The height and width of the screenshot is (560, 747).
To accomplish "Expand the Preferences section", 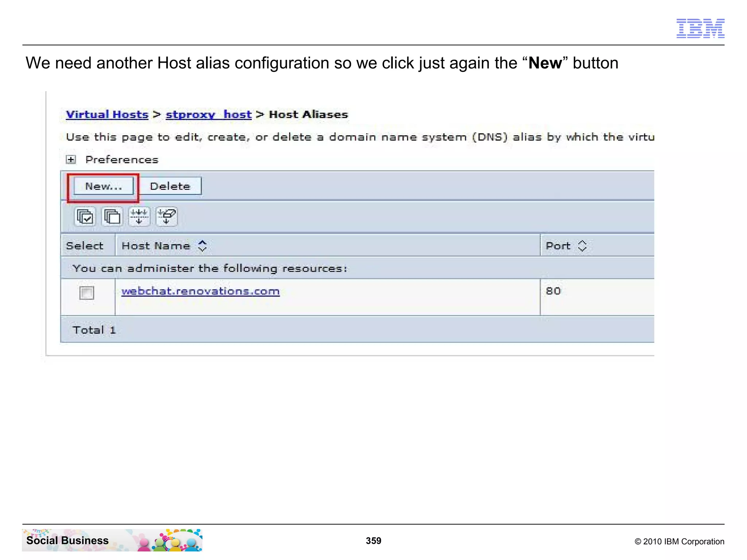I will [x=71, y=159].
